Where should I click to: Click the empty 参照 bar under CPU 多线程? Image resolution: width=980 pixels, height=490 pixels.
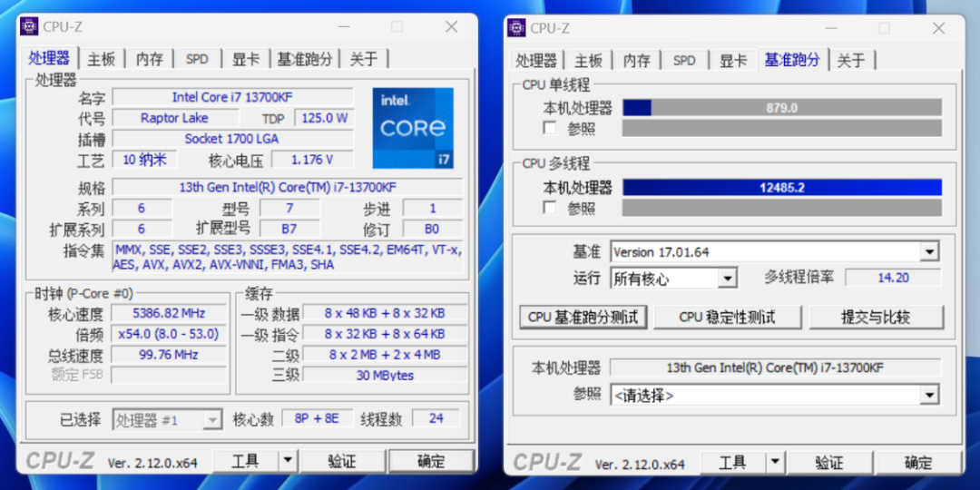click(782, 208)
